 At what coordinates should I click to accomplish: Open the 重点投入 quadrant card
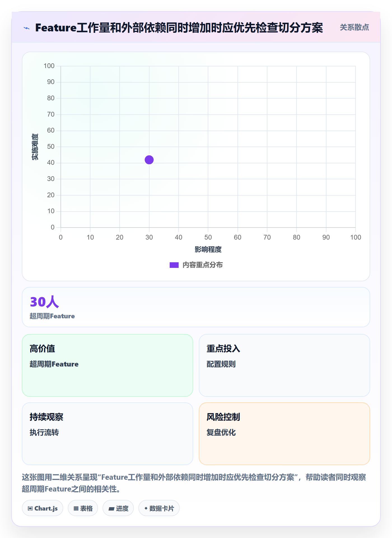284,365
